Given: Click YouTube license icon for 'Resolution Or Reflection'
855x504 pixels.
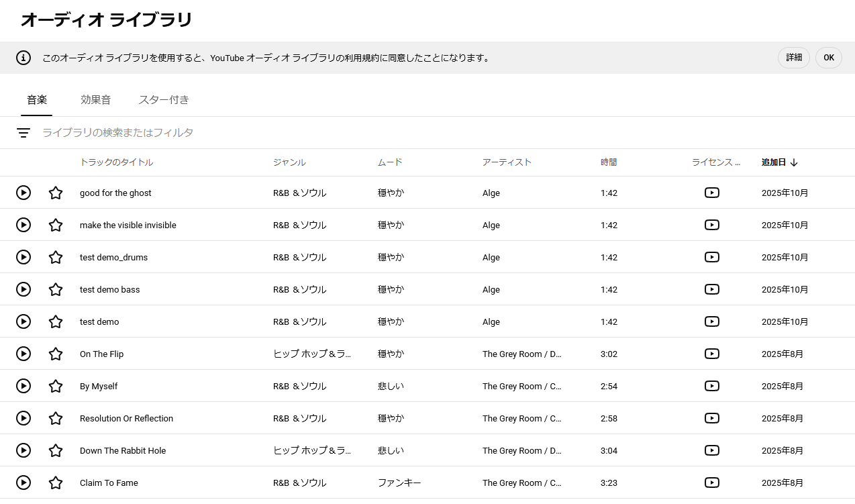Looking at the screenshot, I should point(712,418).
